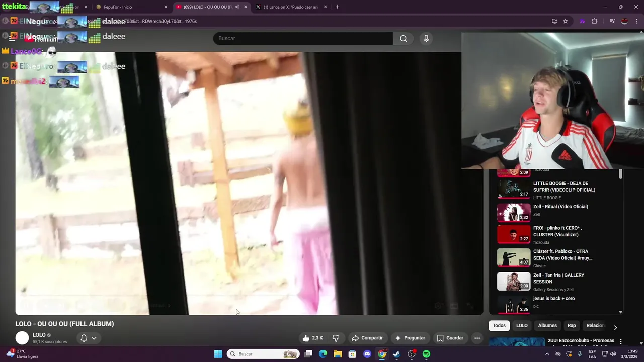644x362 pixels.
Task: Save the video with Guardar button
Action: (x=450, y=338)
